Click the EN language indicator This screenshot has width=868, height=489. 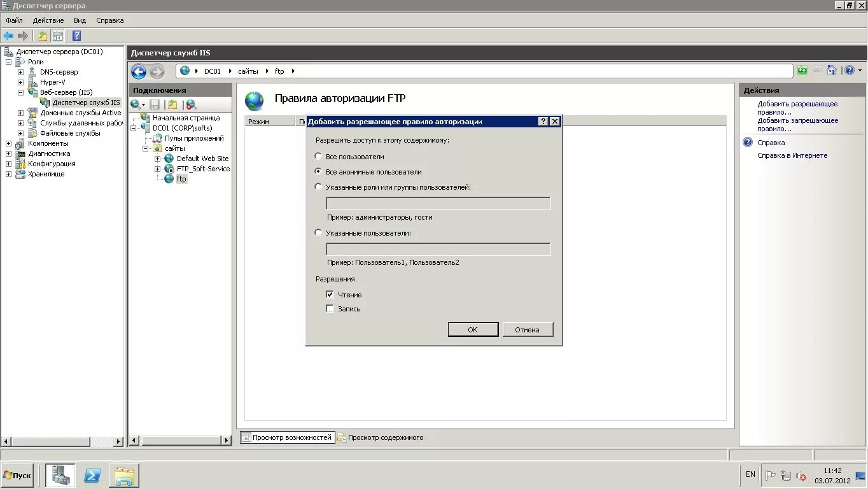pyautogui.click(x=750, y=474)
